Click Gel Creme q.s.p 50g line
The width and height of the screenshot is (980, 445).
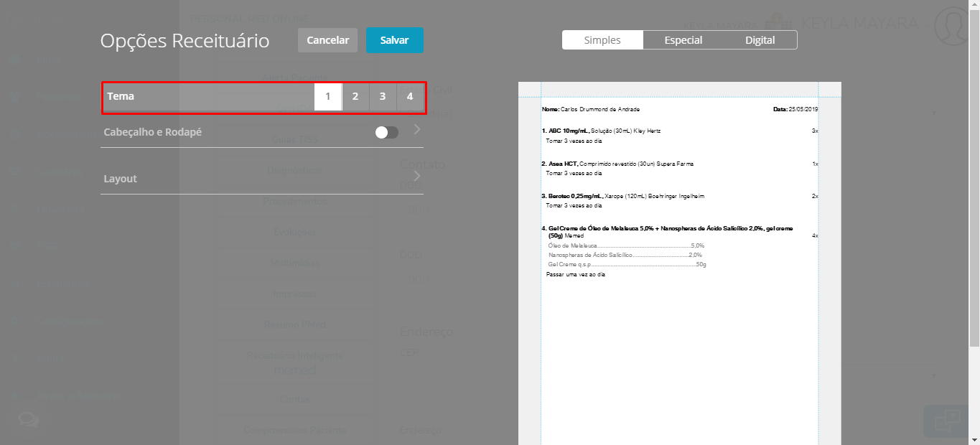click(627, 265)
